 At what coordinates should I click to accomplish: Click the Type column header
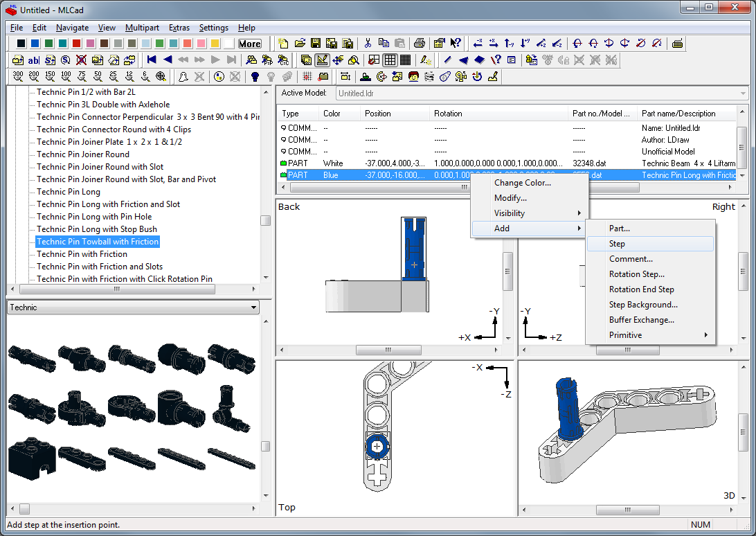[x=298, y=114]
